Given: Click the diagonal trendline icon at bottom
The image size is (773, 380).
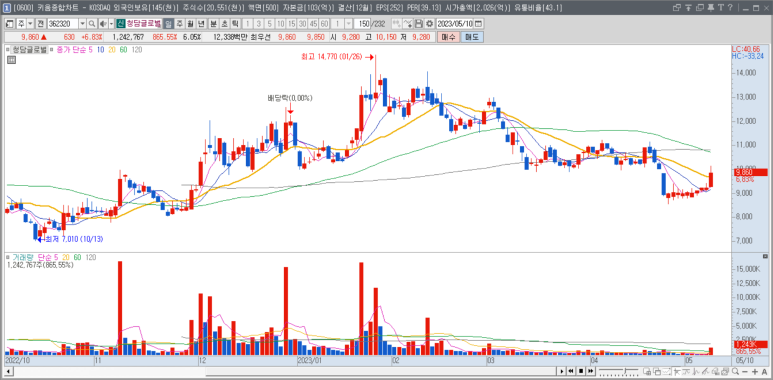Looking at the screenshot, I should [x=705, y=371].
